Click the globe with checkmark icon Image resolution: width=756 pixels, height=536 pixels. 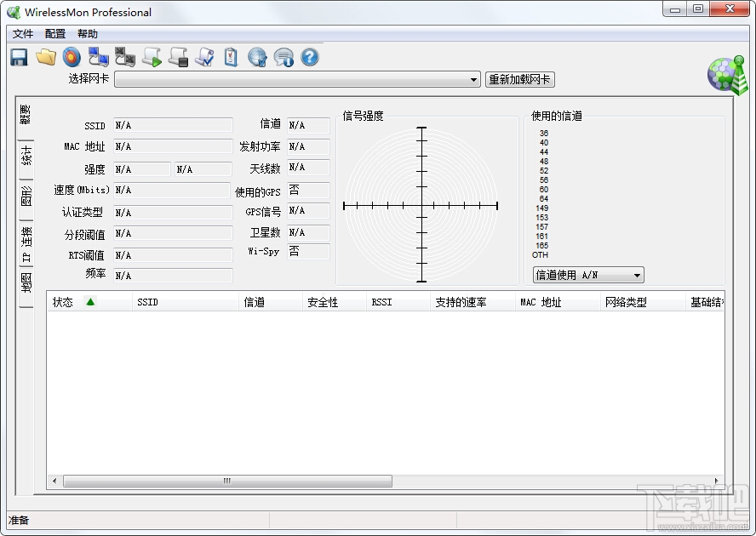point(257,57)
